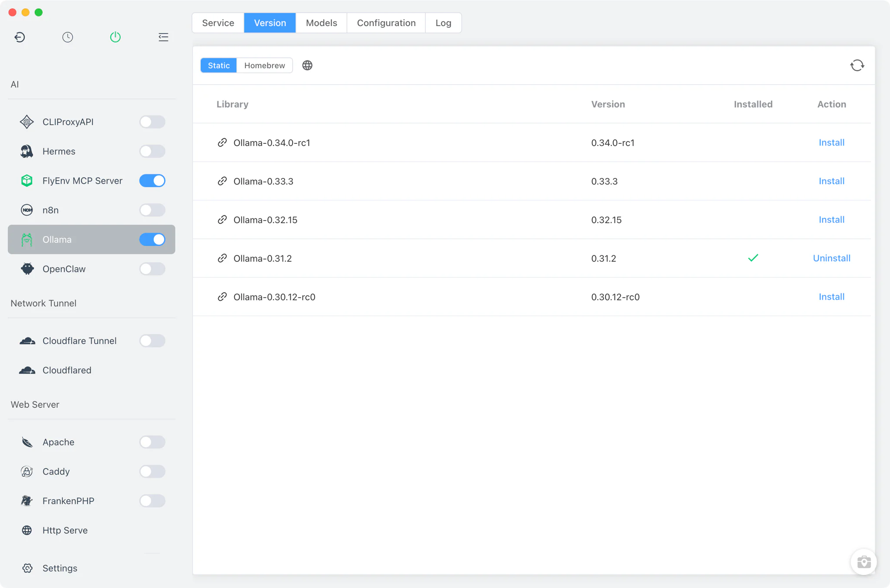This screenshot has height=588, width=890.
Task: Click the installed checkmark for Ollama-0.31.2
Action: [x=753, y=258]
